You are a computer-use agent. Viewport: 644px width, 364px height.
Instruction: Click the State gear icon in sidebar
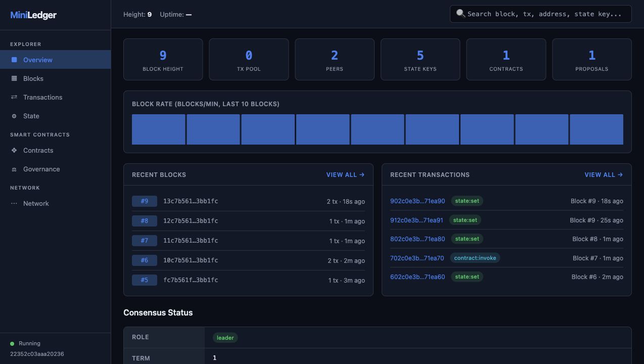pyautogui.click(x=14, y=116)
